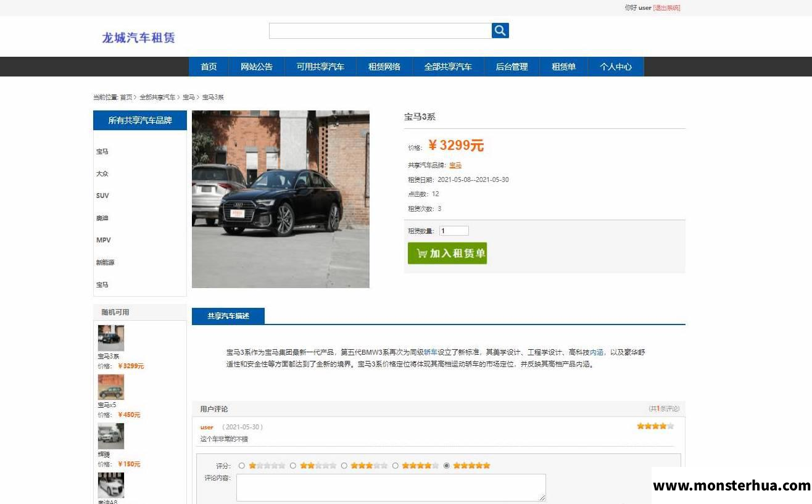Open the 租赁单 navigation item

[x=563, y=67]
